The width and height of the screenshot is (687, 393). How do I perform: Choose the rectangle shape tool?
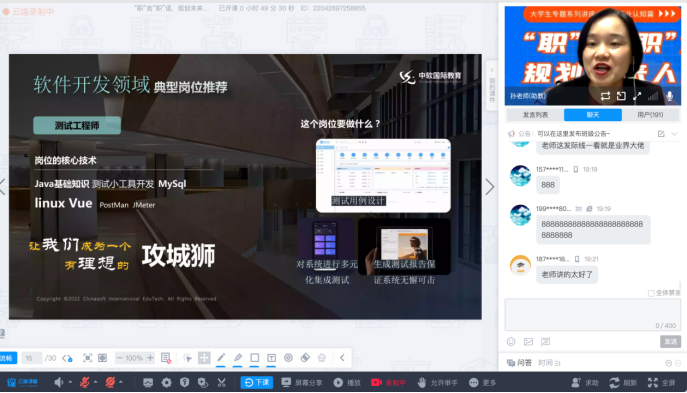pyautogui.click(x=255, y=358)
